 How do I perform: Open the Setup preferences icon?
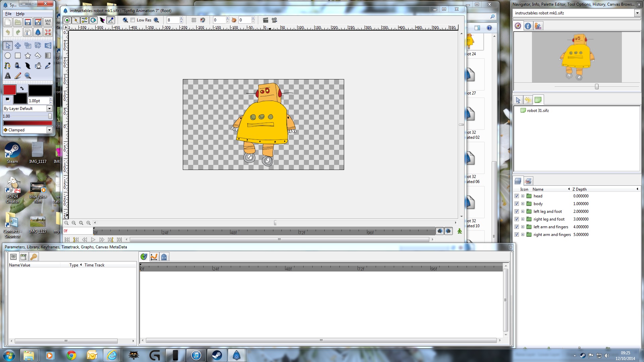[28, 32]
